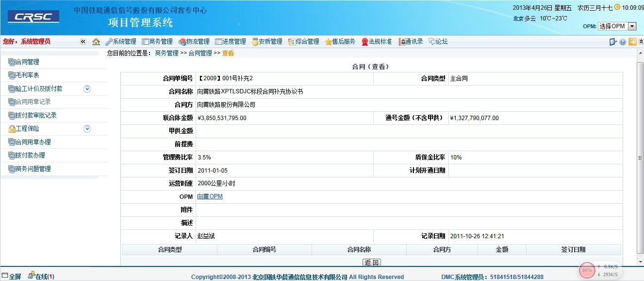Open 售后服务 menu
This screenshot has width=644, height=281.
[340, 42]
